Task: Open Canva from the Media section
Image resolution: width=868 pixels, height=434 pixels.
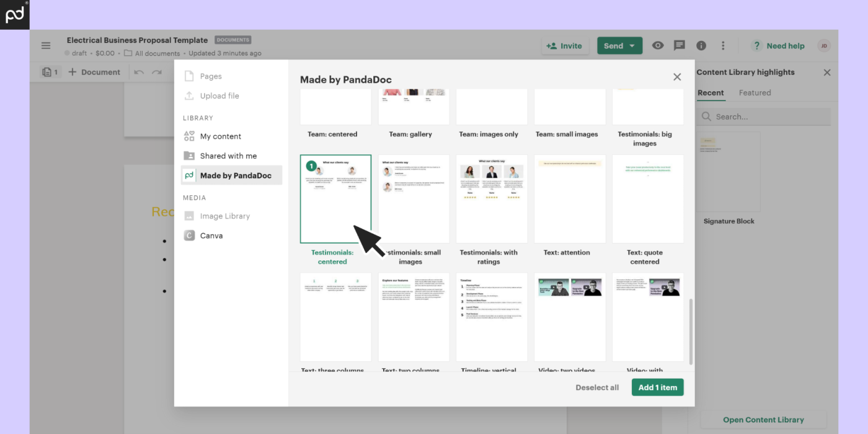Action: 211,236
